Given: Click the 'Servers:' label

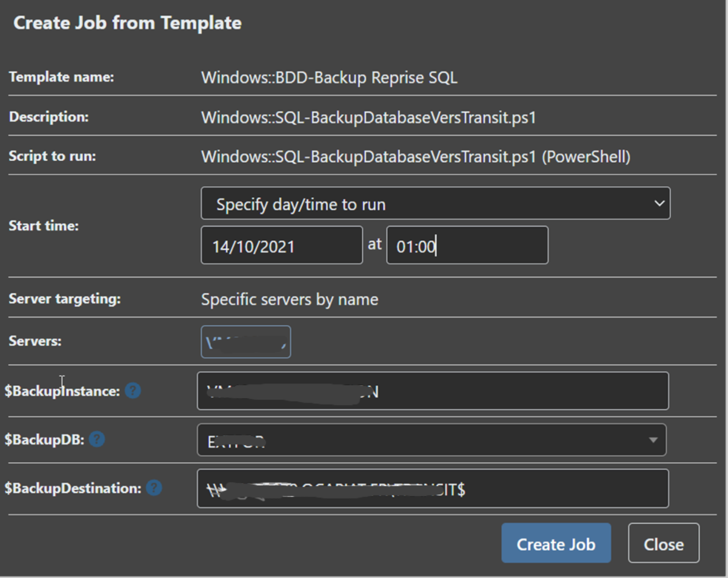Looking at the screenshot, I should point(35,341).
